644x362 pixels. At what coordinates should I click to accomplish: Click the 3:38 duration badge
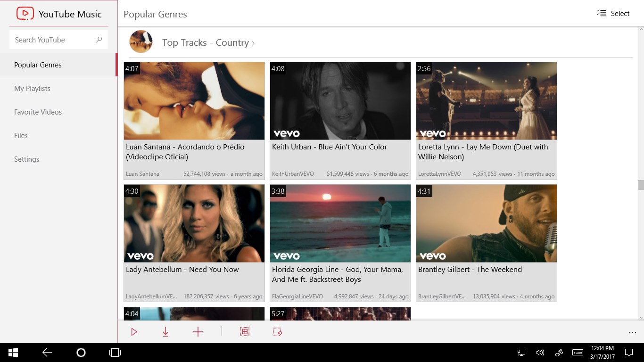tap(278, 191)
